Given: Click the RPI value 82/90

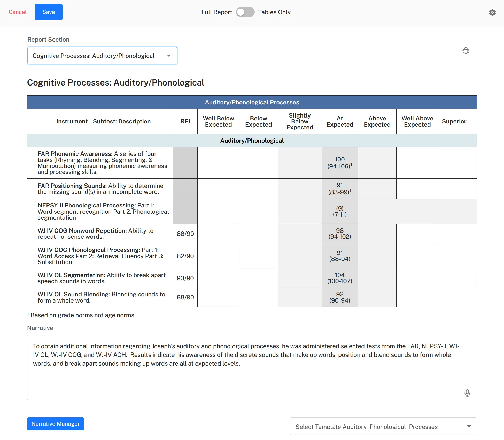Looking at the screenshot, I should tap(185, 256).
